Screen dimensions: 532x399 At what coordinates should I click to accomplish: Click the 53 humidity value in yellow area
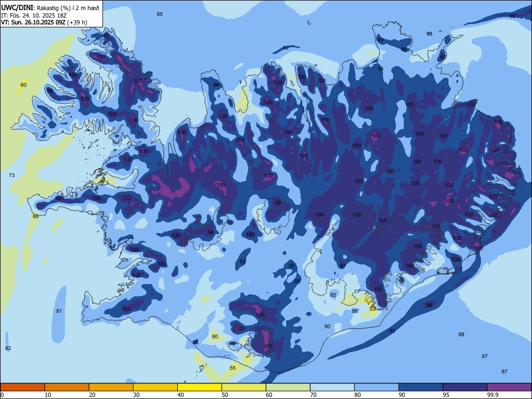372,309
